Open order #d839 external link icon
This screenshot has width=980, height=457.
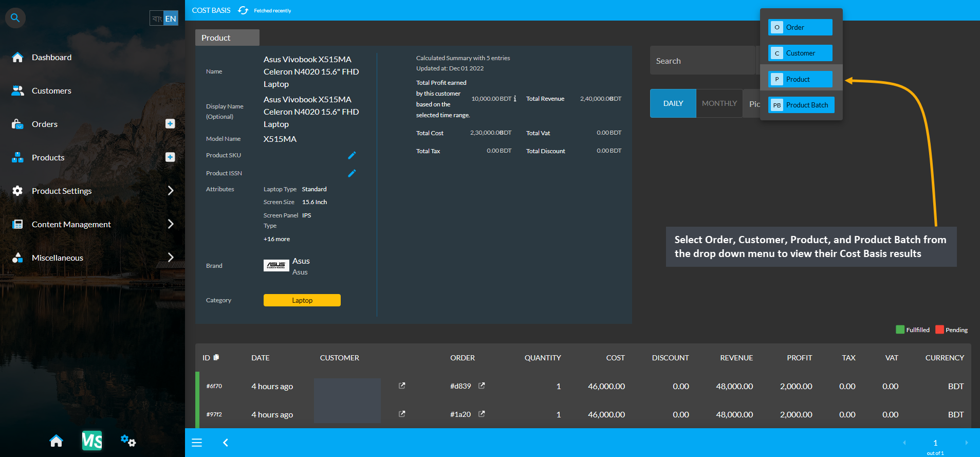tap(482, 386)
